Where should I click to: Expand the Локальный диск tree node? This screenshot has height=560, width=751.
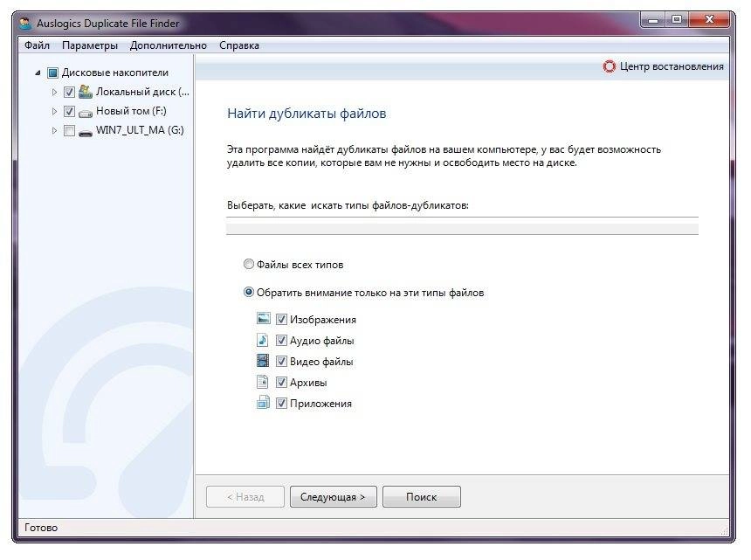click(54, 92)
